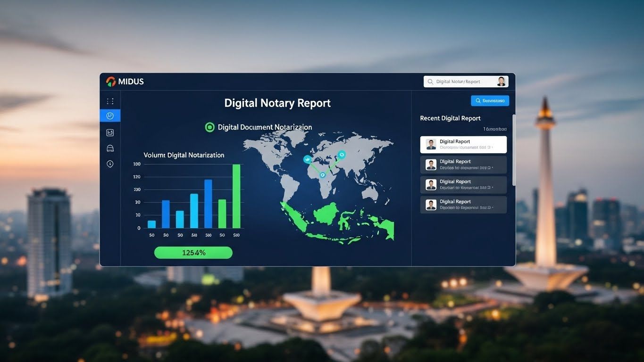
Task: Select the green radio icon beside Digital Document Notarization
Action: pos(210,127)
